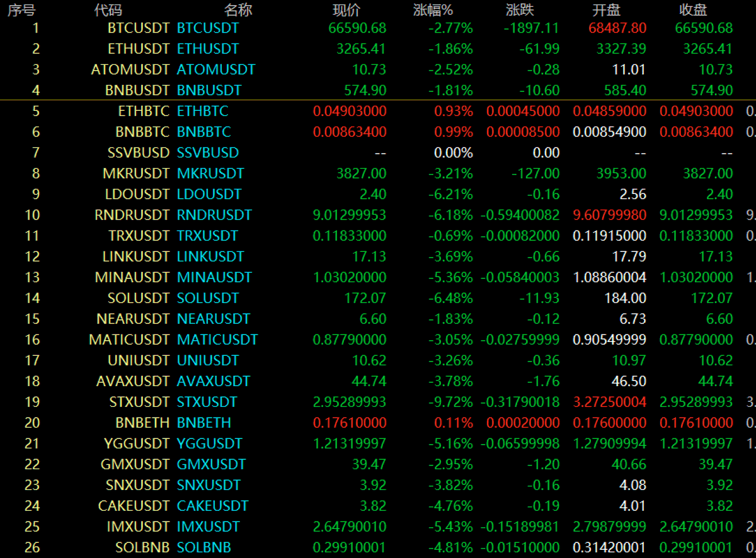Select MINAUSDT code in row 13

(x=132, y=277)
